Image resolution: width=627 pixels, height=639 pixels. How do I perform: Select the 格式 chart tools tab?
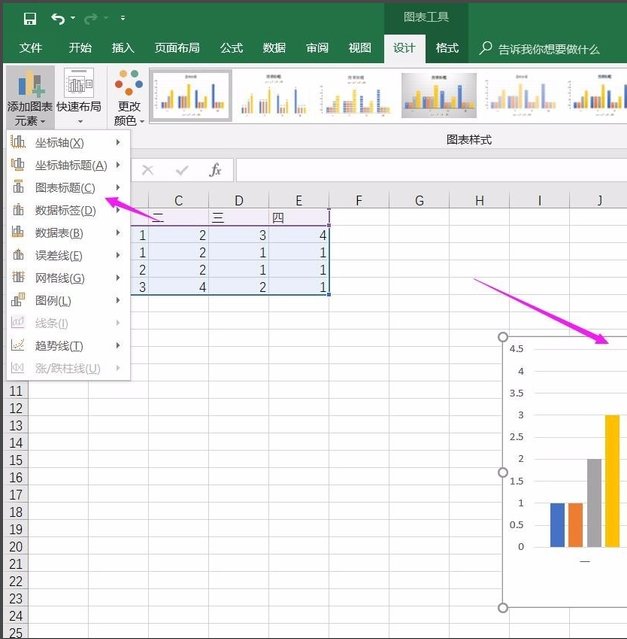point(447,48)
